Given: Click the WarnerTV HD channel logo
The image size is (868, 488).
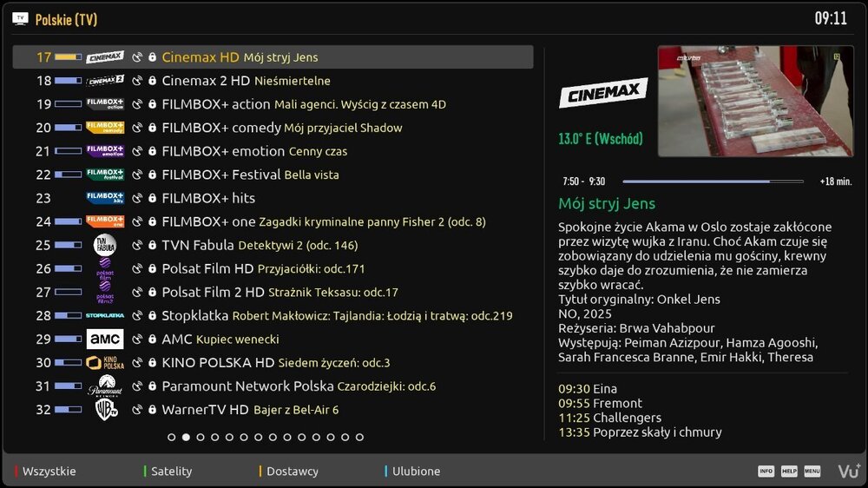Looking at the screenshot, I should point(106,410).
